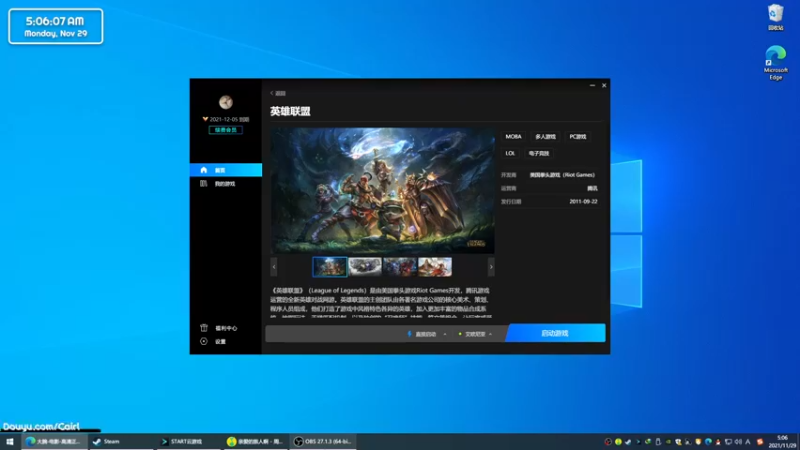The height and width of the screenshot is (450, 800).
Task: Click the main League of Legends artwork
Action: (382, 190)
